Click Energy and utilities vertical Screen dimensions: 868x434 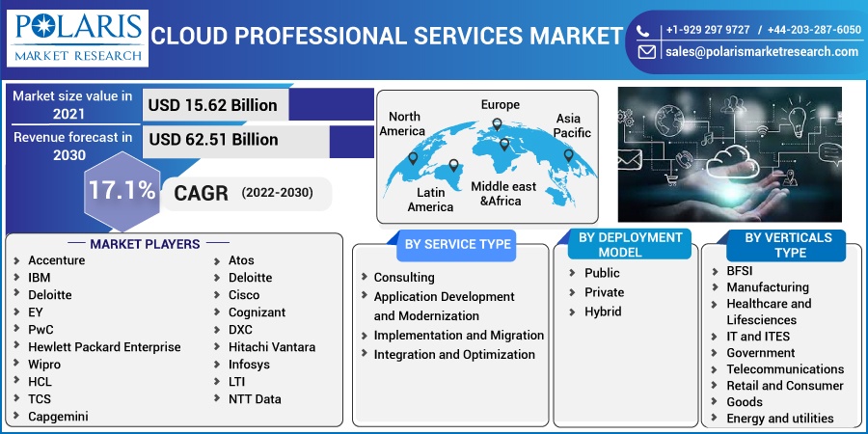pyautogui.click(x=780, y=419)
